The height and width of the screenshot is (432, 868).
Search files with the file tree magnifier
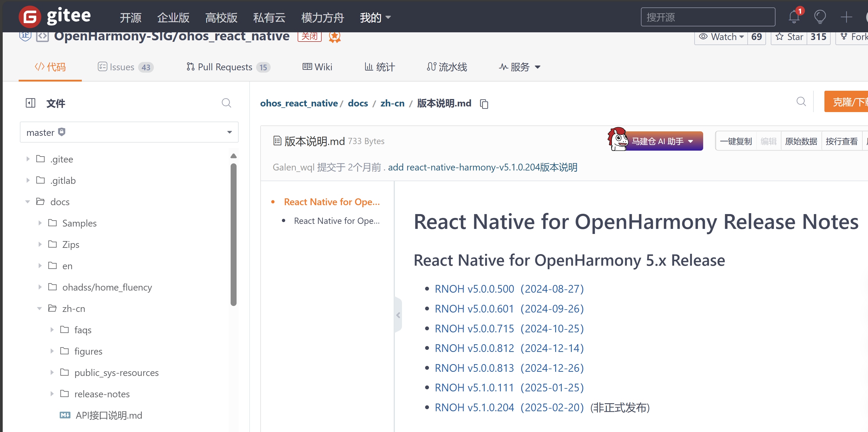tap(226, 103)
